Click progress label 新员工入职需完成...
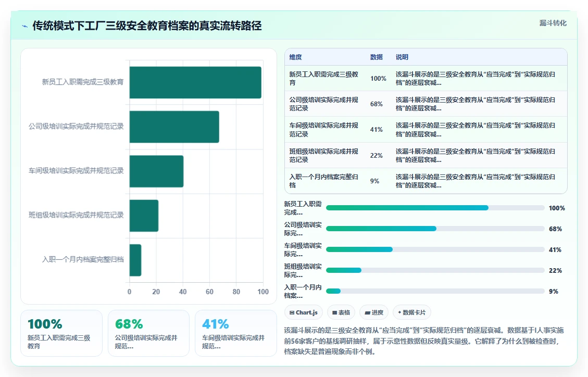This screenshot has height=377, width=588. pos(303,208)
